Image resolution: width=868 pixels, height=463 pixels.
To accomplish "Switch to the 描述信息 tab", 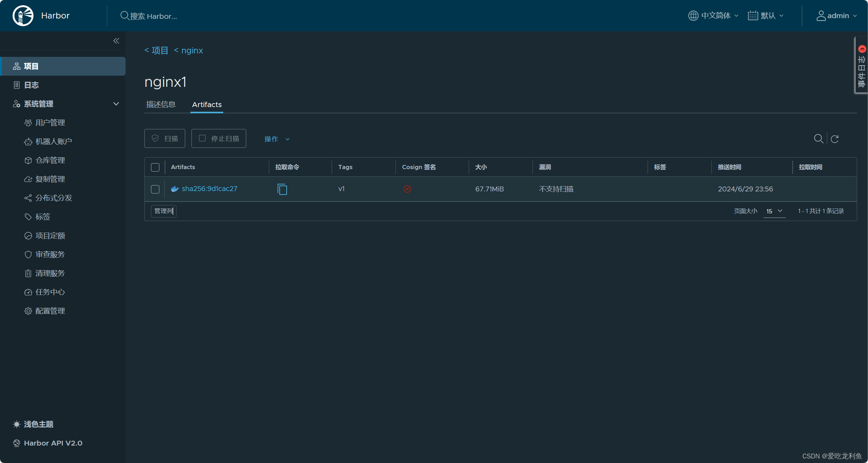I will [161, 104].
